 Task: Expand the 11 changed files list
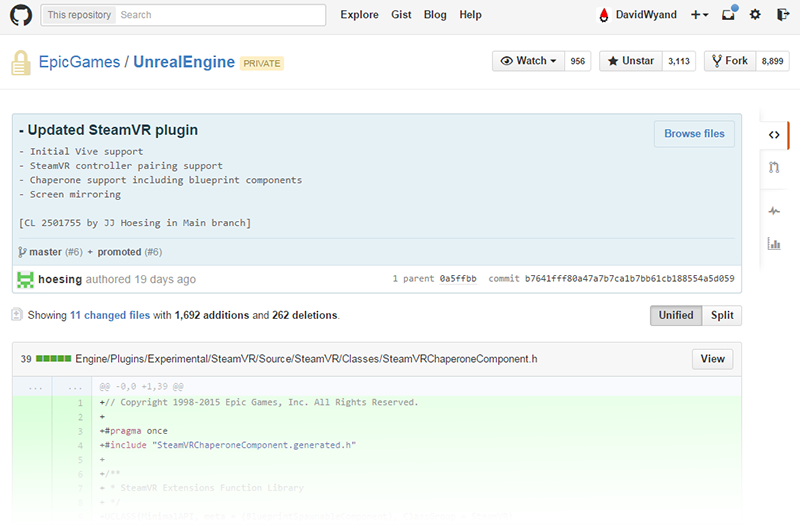click(110, 315)
